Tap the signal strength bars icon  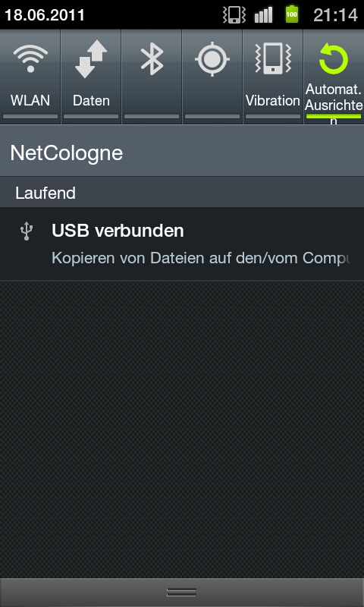tap(263, 15)
